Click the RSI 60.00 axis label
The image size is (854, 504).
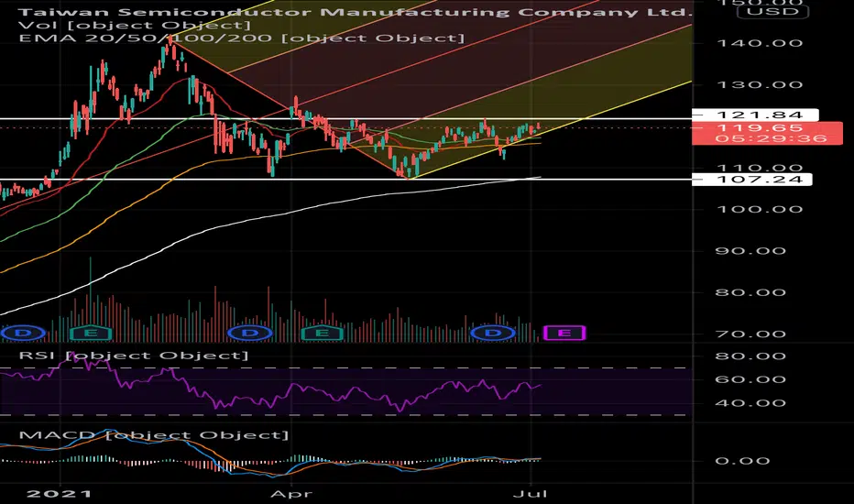tap(750, 379)
